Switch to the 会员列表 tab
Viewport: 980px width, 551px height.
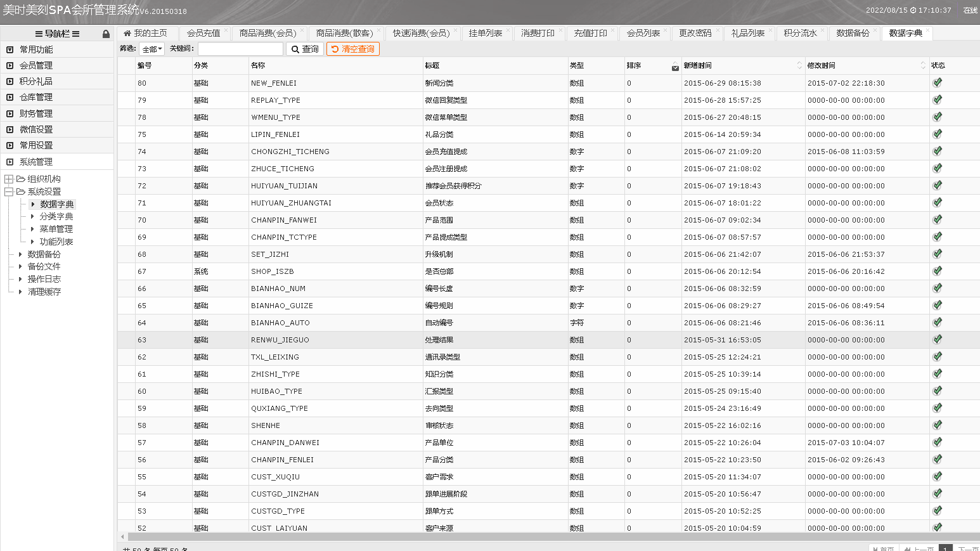pos(643,33)
